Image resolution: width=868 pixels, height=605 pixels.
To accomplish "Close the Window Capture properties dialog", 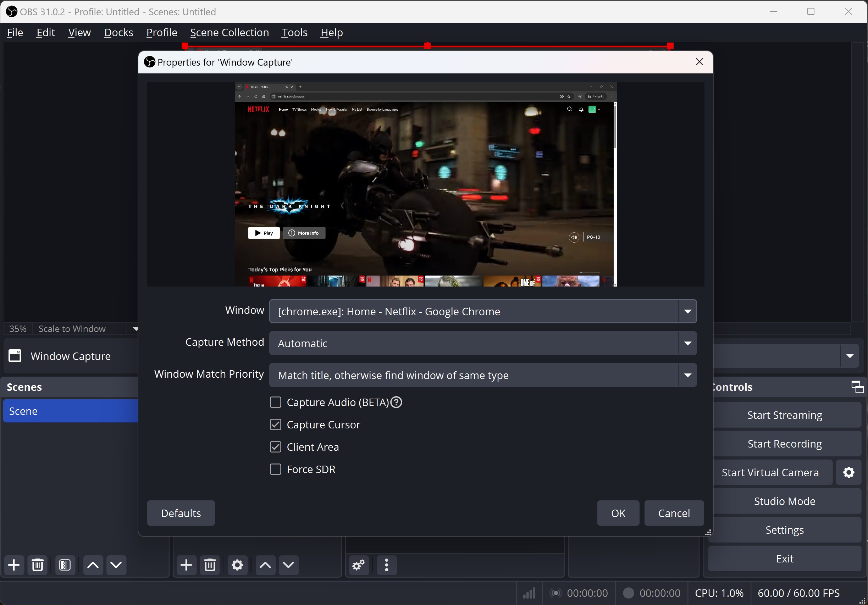I will 700,62.
